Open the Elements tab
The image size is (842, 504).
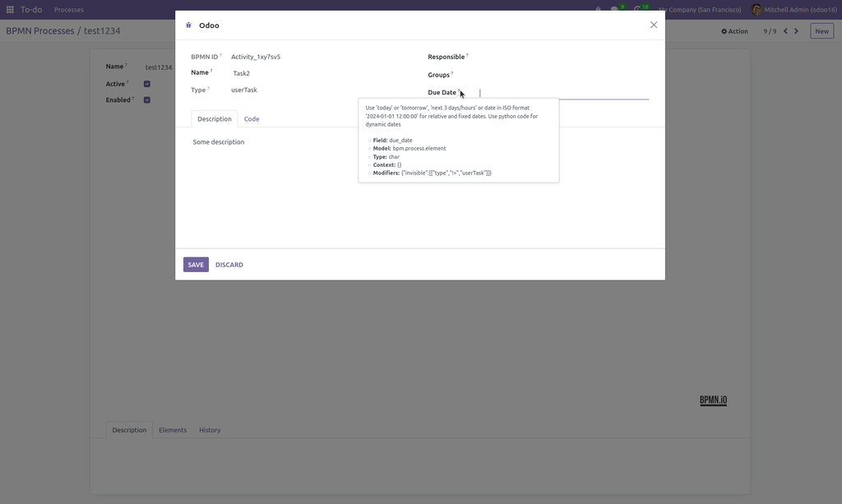pyautogui.click(x=173, y=430)
